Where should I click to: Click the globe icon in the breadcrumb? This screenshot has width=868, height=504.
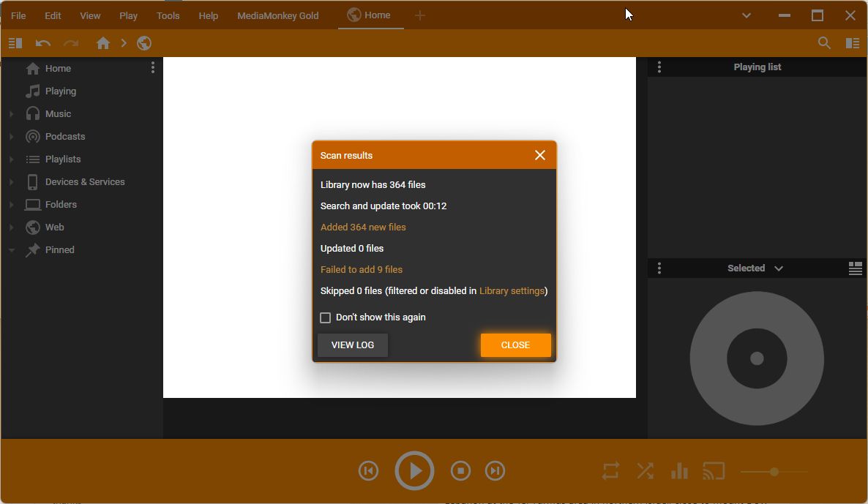coord(144,43)
